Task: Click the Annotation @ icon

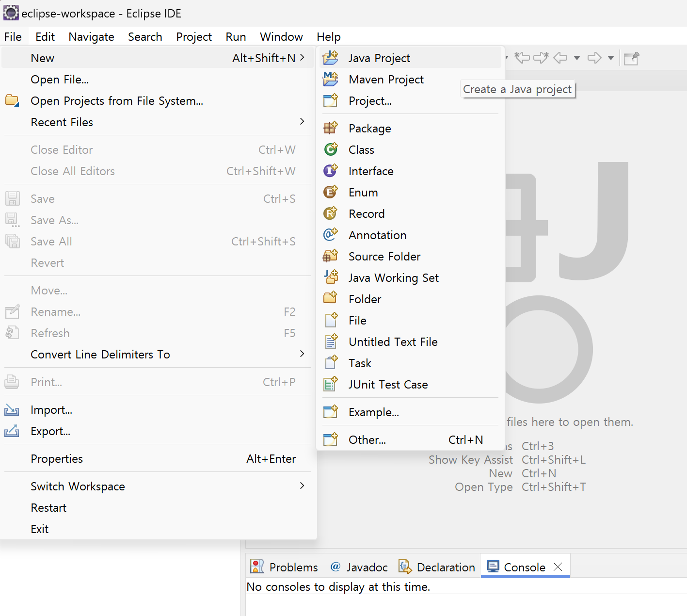Action: (x=331, y=235)
